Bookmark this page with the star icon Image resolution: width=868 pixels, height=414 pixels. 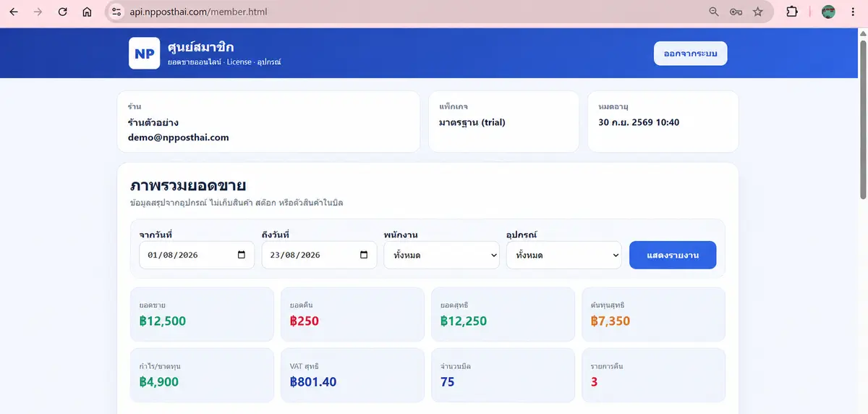tap(758, 12)
